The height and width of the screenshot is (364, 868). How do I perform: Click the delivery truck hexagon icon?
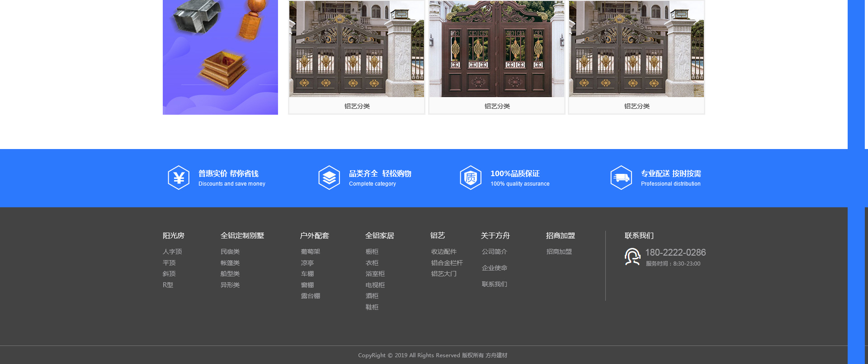pos(621,178)
